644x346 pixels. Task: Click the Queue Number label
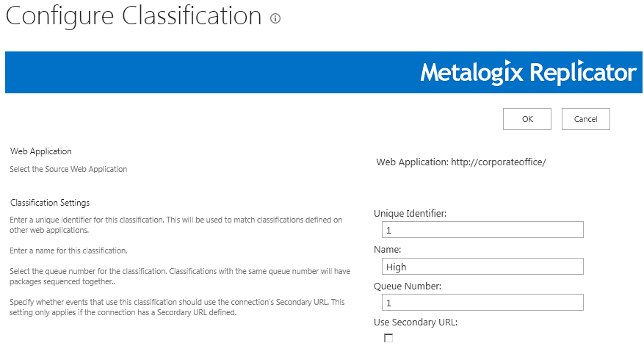click(x=407, y=286)
